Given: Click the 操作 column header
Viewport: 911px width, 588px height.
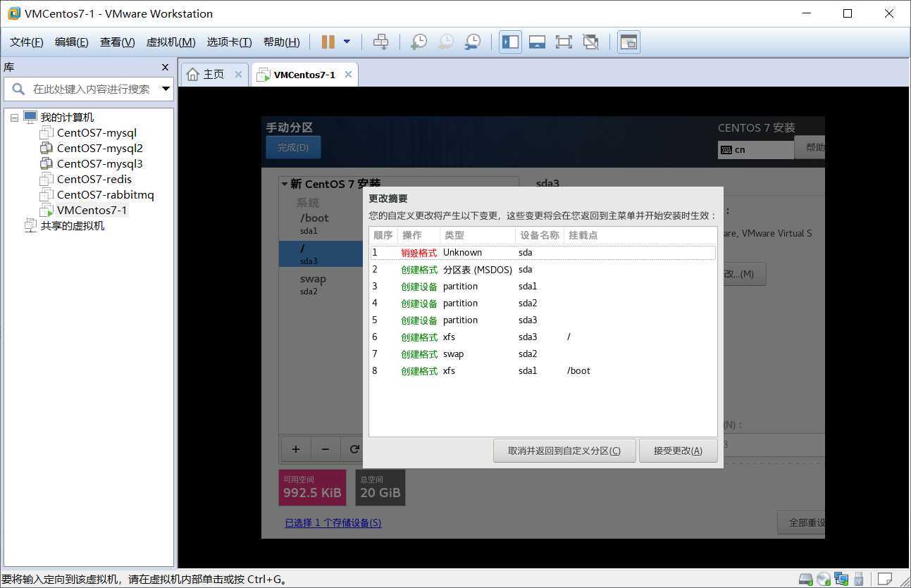Looking at the screenshot, I should 419,235.
